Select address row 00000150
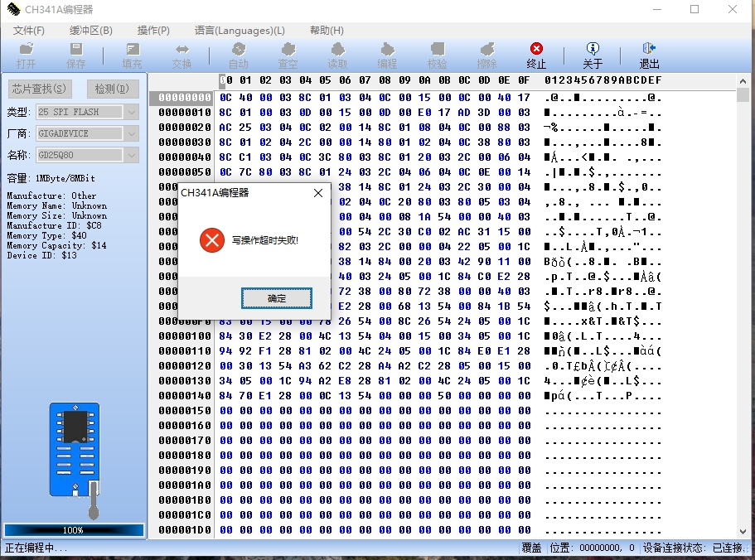This screenshot has width=755, height=560. (185, 411)
